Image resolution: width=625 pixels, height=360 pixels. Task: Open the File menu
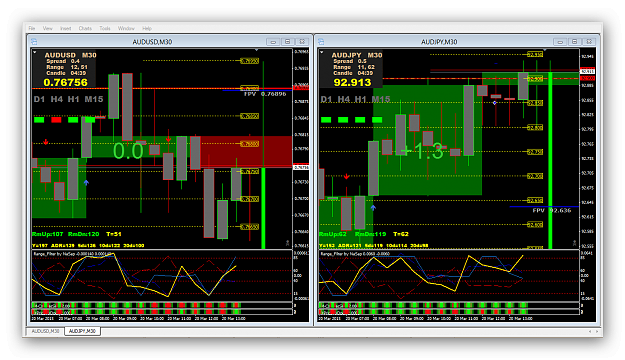coord(32,28)
